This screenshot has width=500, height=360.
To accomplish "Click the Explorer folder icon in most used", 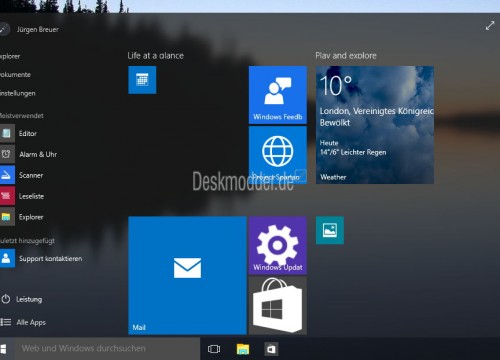I will 7,217.
